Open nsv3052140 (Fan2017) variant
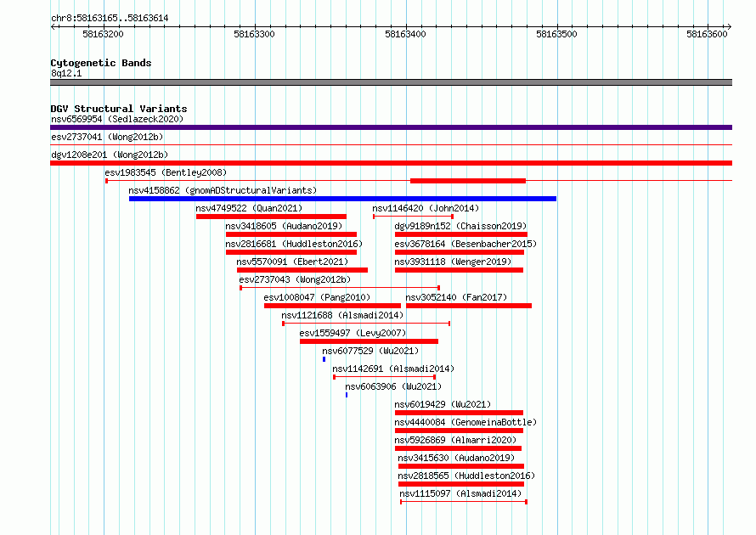Viewport: 756px width, 535px height. coord(456,297)
